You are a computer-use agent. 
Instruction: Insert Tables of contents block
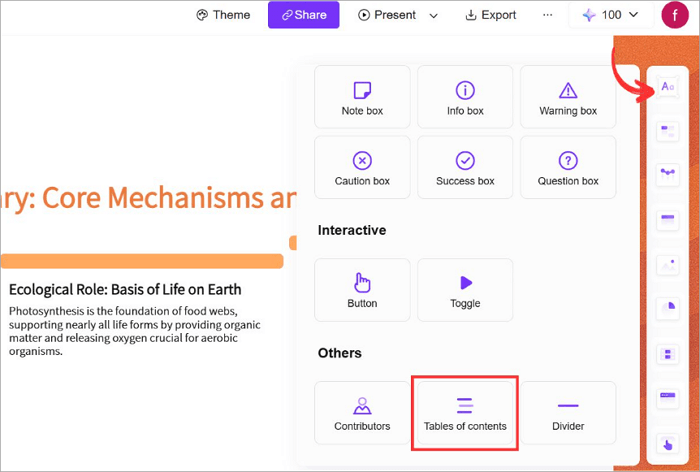465,413
